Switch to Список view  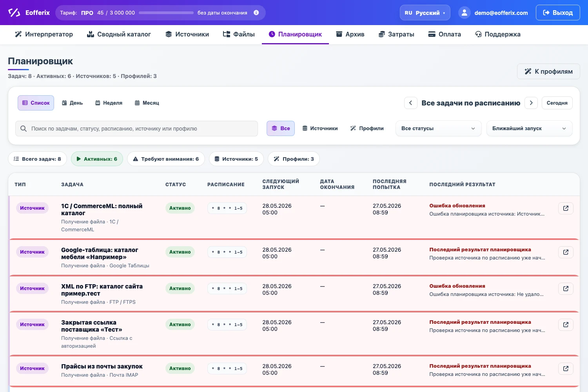(x=36, y=103)
